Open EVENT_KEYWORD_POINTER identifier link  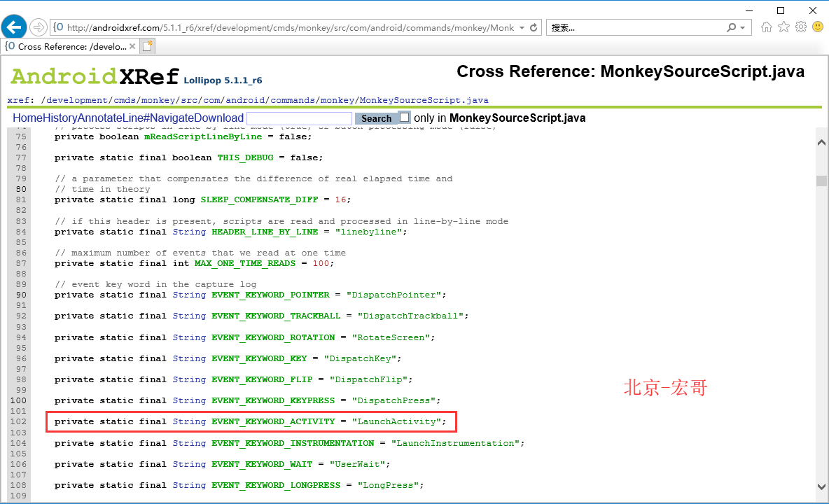[271, 295]
